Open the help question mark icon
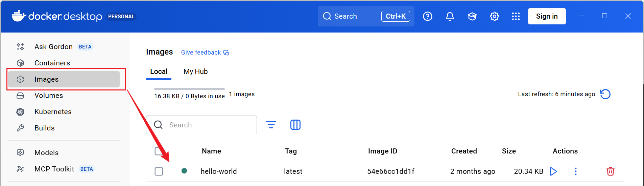This screenshot has height=186, width=644. (427, 16)
